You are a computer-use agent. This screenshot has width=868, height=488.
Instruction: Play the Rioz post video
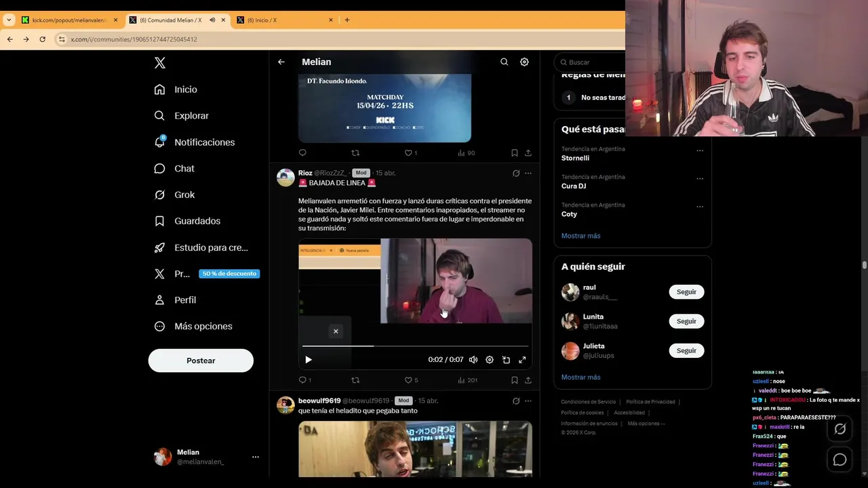pos(309,360)
